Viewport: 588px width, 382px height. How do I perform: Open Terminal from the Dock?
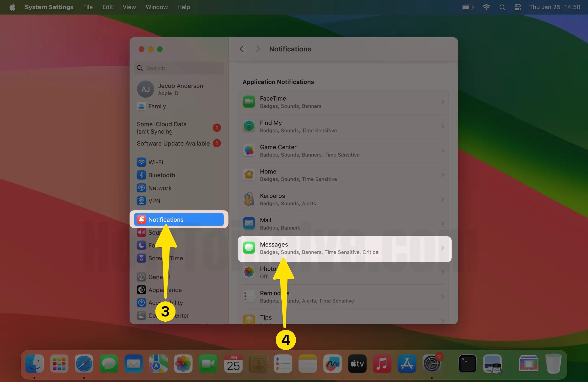pos(467,363)
